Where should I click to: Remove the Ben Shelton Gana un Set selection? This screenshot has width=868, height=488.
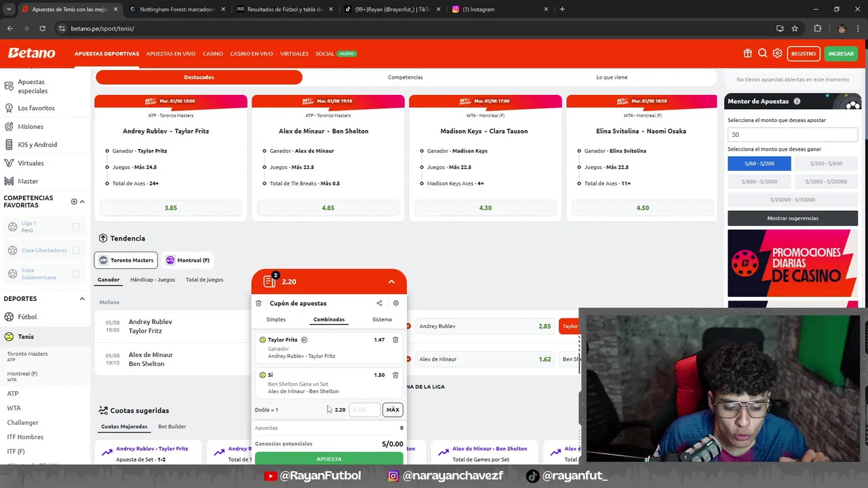[x=395, y=375]
